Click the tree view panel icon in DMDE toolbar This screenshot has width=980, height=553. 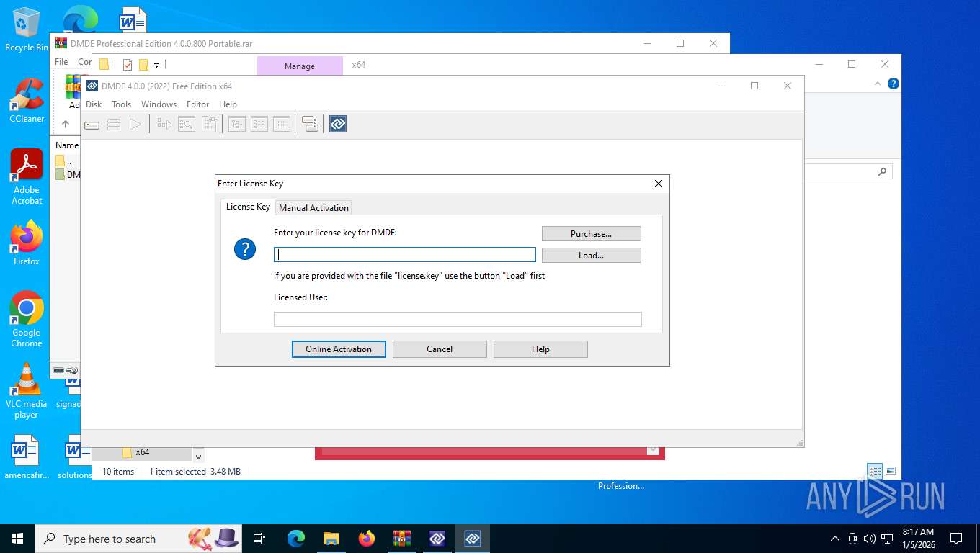(236, 125)
